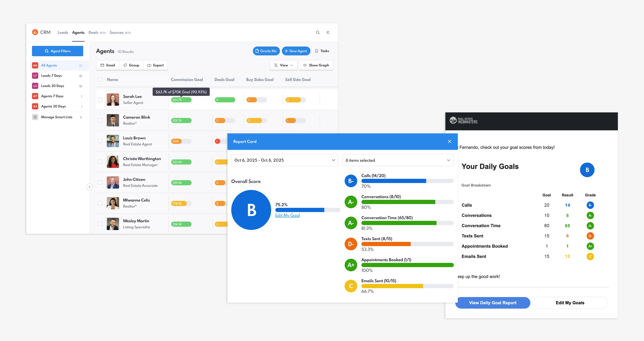Select Louis Brown's row checkbox
This screenshot has height=341, width=644.
(x=100, y=141)
